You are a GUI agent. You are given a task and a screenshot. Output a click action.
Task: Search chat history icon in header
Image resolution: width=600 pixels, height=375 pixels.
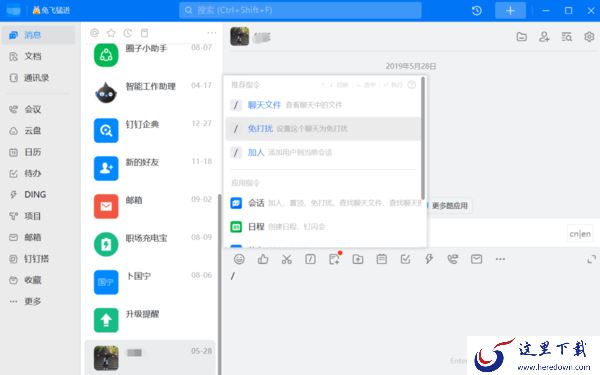point(567,37)
